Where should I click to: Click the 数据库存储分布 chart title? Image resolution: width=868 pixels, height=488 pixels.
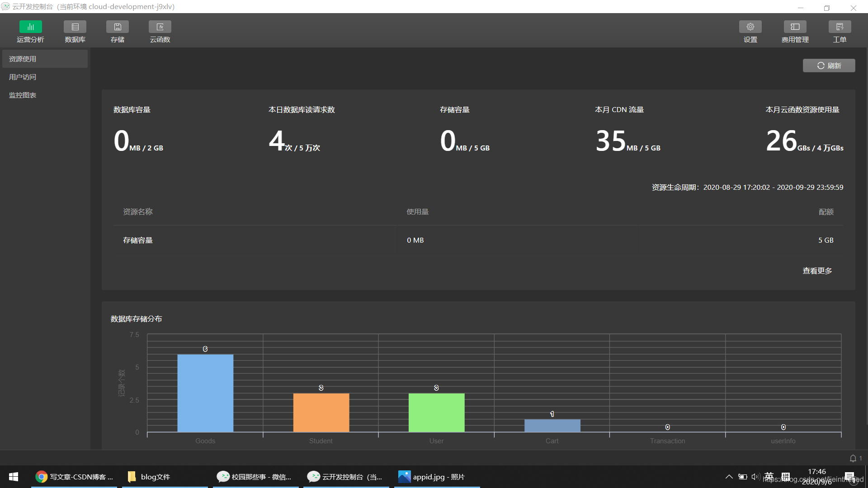click(x=136, y=319)
